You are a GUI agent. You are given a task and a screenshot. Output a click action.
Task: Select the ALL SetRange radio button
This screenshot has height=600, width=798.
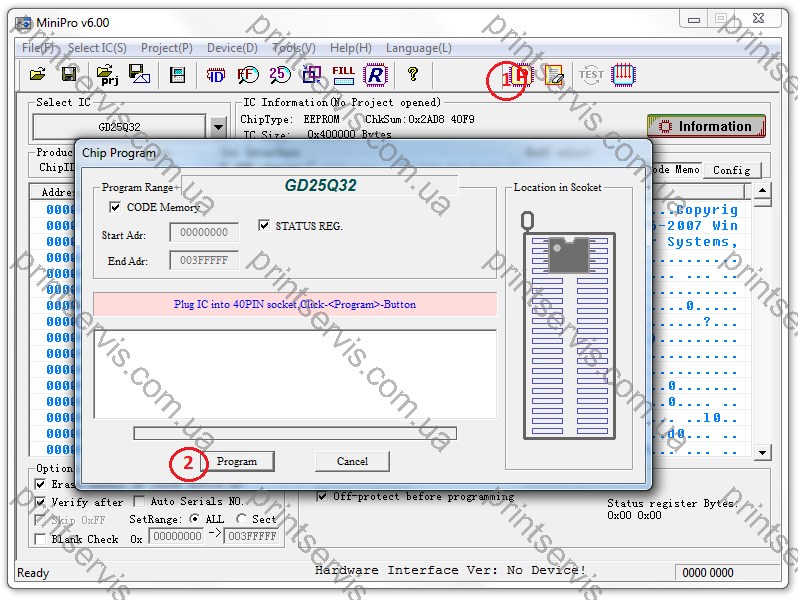(194, 519)
